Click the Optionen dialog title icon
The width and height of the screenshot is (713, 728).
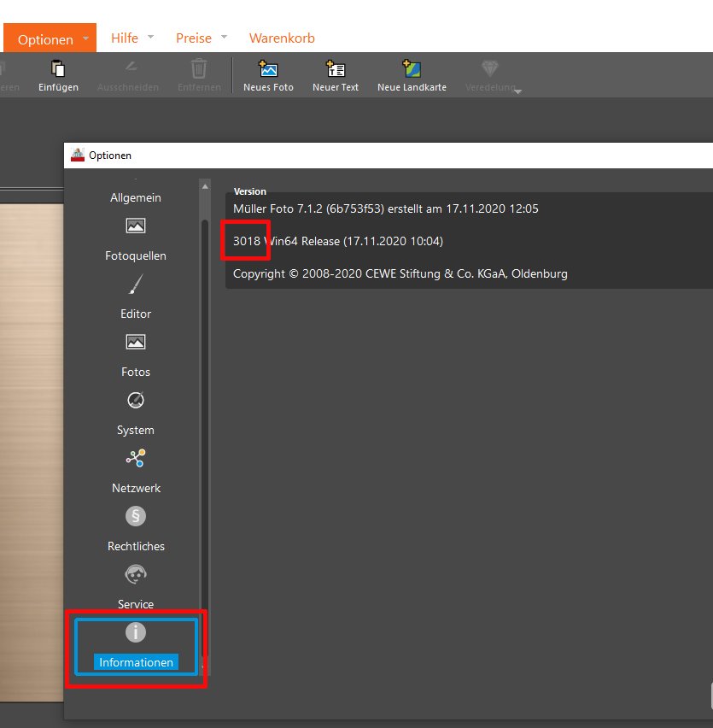(x=78, y=155)
